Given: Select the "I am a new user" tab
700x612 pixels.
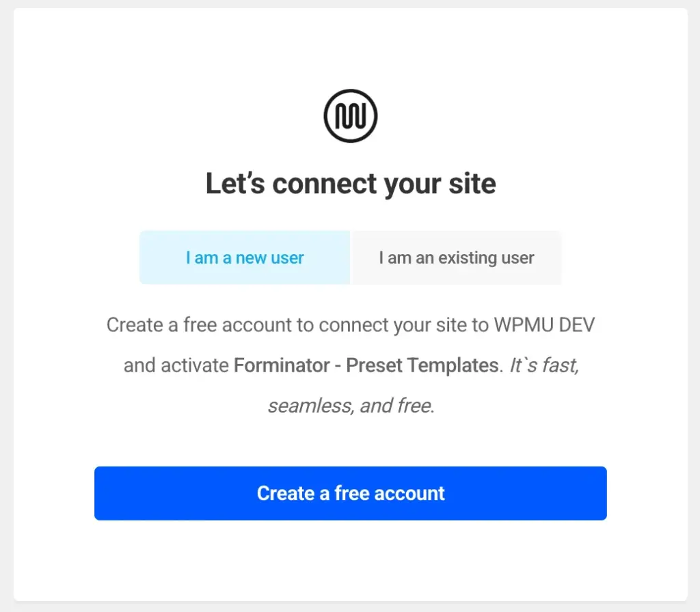Looking at the screenshot, I should click(245, 258).
